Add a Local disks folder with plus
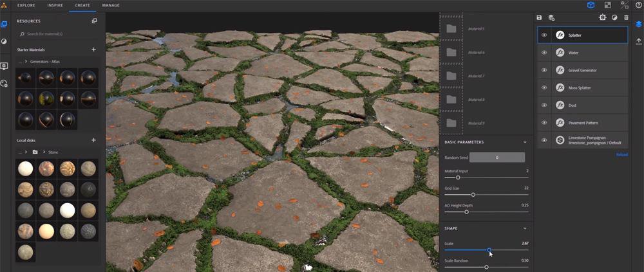644x272 pixels. point(93,140)
